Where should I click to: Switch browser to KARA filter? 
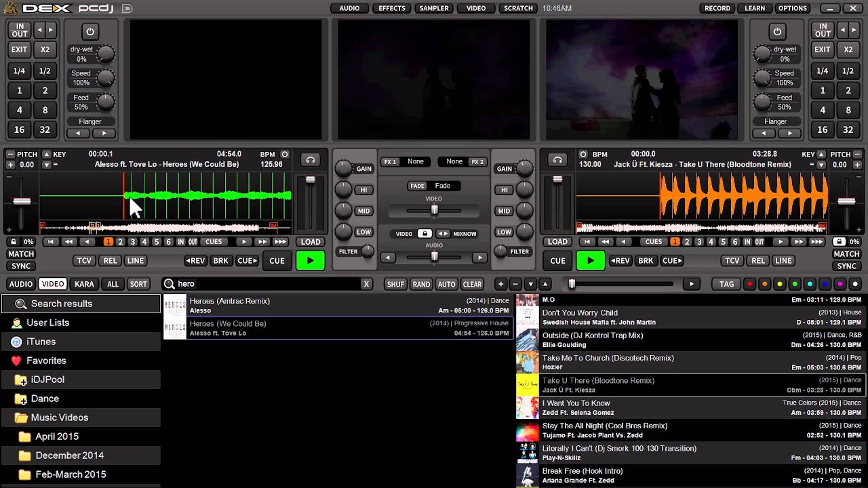(x=84, y=284)
